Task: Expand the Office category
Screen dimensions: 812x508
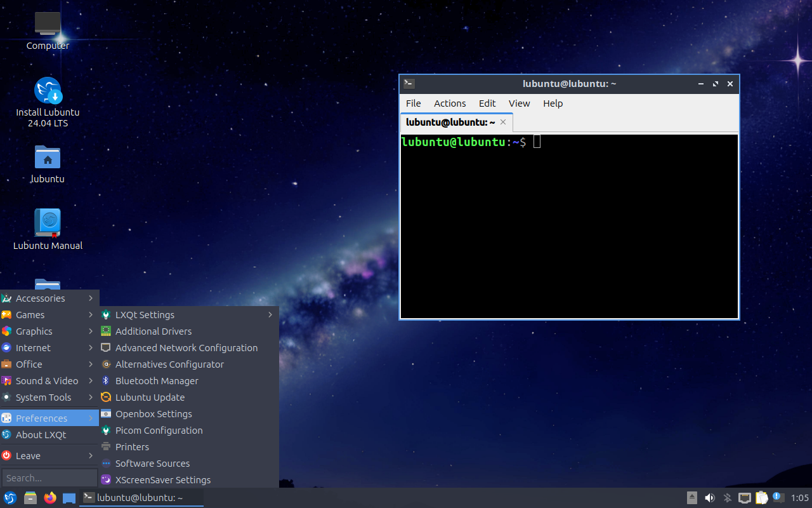Action: [49, 364]
